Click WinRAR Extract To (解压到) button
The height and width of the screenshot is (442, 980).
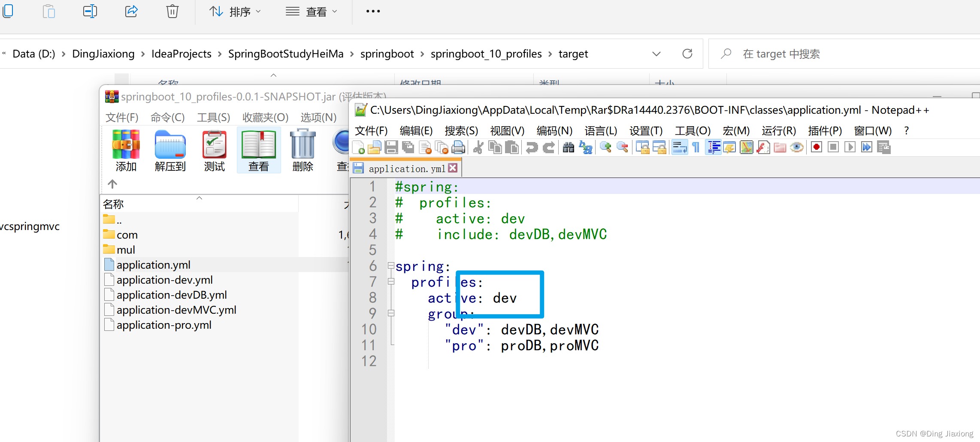[170, 151]
